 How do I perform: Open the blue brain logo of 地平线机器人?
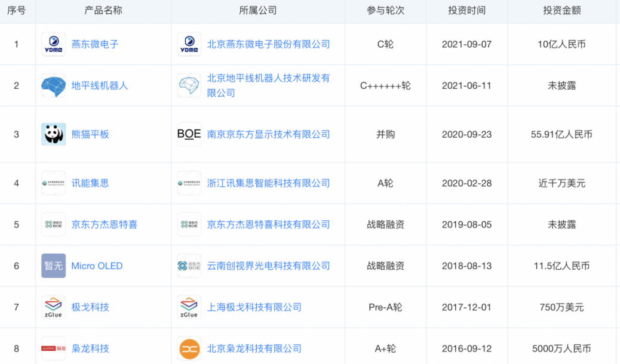pos(53,85)
